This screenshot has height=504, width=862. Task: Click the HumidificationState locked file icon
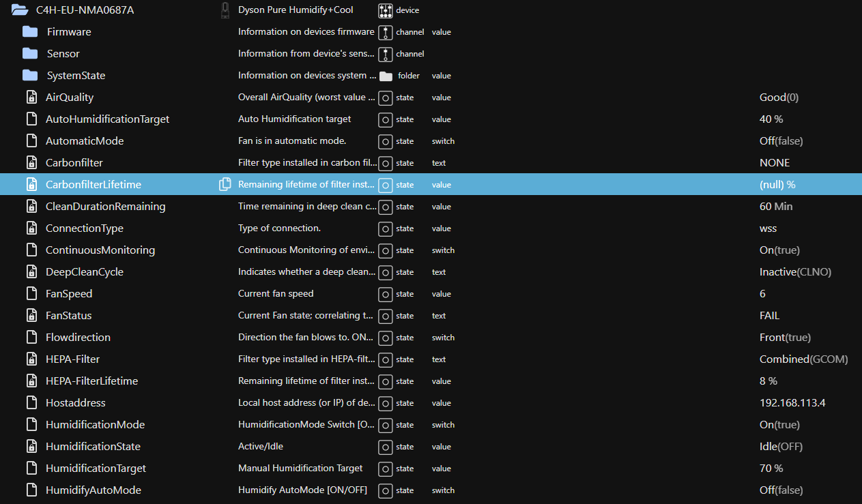31,447
